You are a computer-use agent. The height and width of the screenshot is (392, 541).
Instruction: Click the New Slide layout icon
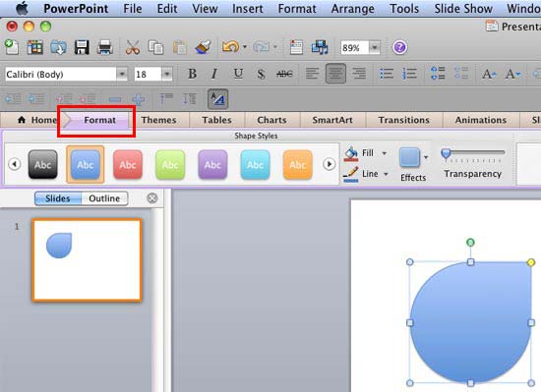pyautogui.click(x=296, y=47)
